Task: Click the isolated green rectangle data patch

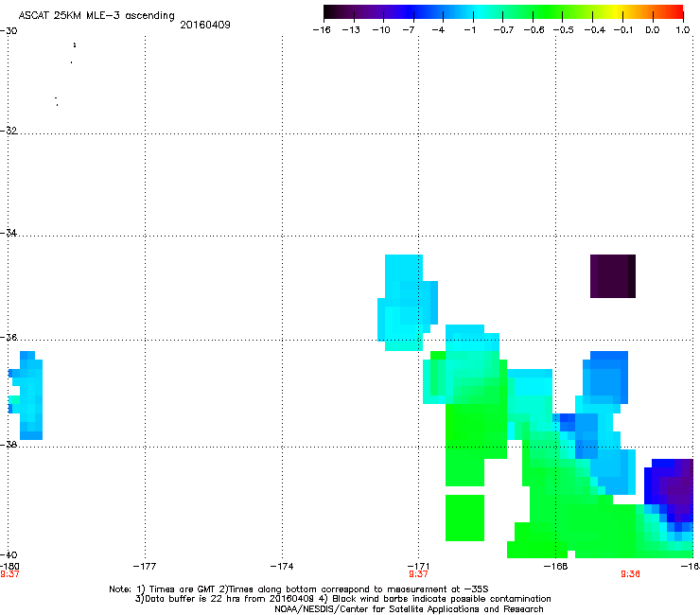Action: pos(464,518)
